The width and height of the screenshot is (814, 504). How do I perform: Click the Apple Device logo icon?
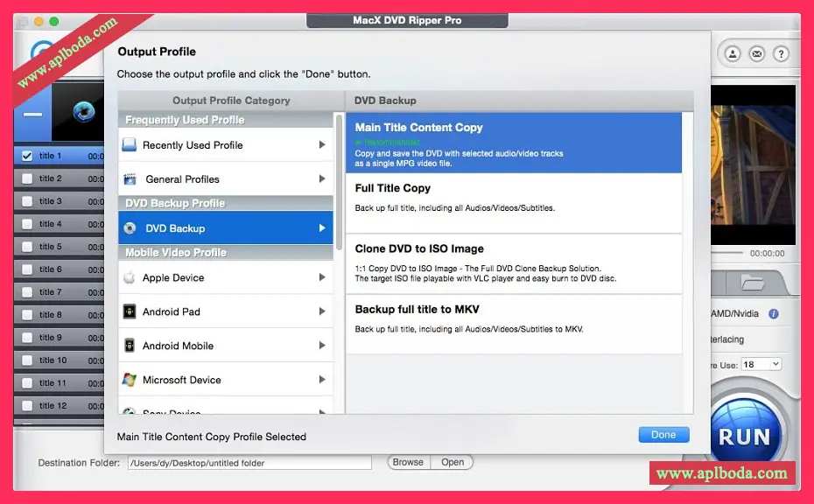tap(130, 278)
